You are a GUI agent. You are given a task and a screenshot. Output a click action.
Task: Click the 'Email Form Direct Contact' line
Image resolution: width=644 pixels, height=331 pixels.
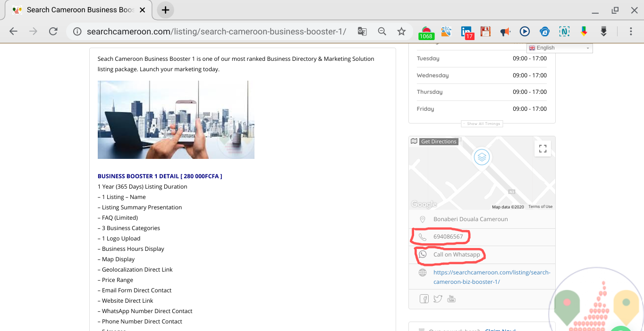point(135,290)
